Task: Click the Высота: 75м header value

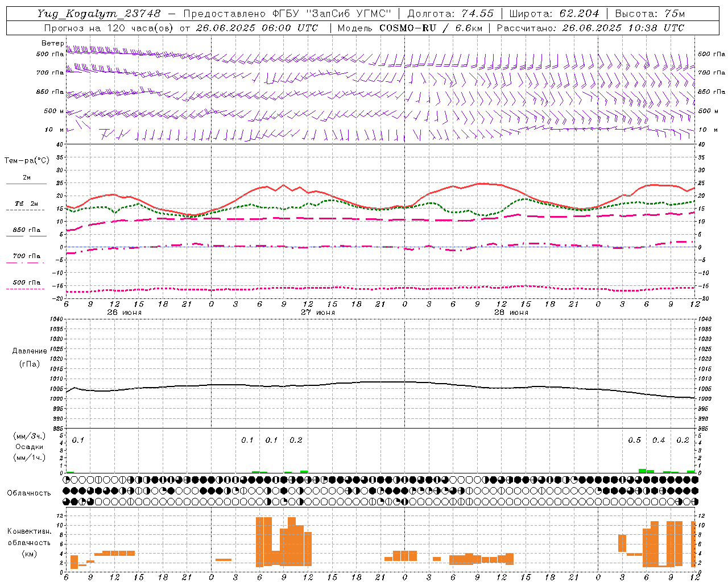Action: (x=650, y=14)
